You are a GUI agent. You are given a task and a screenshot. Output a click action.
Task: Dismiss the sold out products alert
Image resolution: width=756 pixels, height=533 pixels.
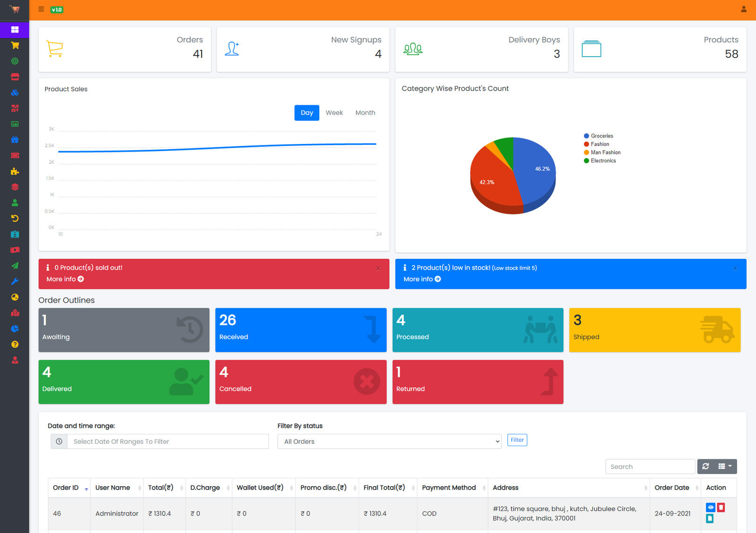tap(378, 268)
